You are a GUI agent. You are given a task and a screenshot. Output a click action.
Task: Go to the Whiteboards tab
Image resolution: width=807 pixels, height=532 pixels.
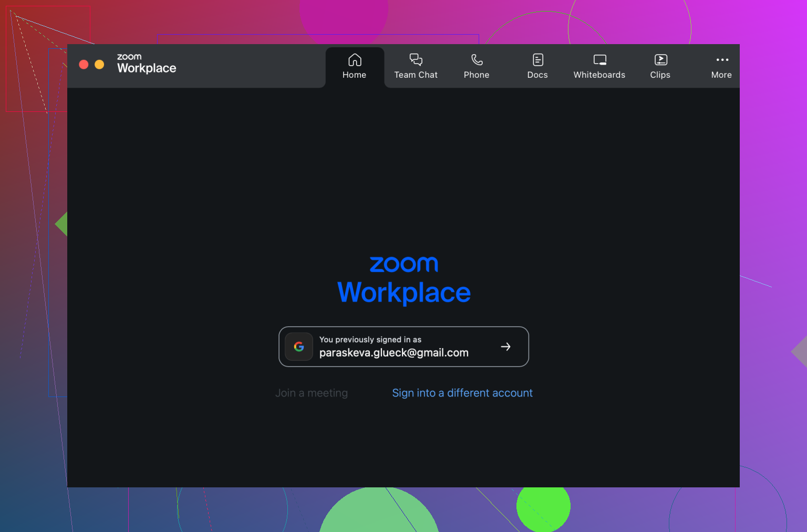[599, 67]
